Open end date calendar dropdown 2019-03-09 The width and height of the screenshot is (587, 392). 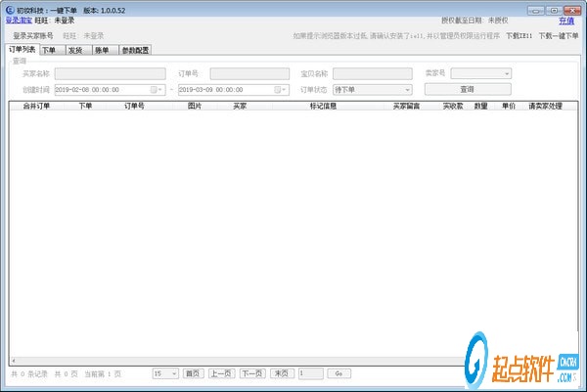(281, 90)
